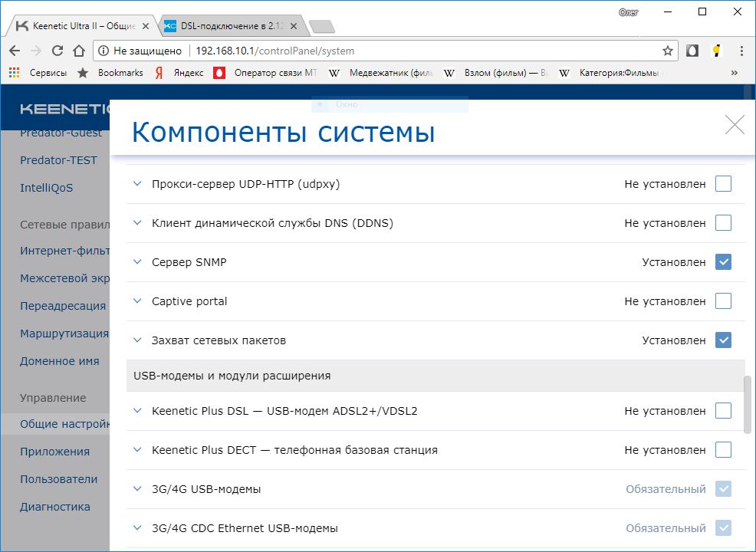The height and width of the screenshot is (552, 756).
Task: Check the Клиент динамической службы DNS checkbox
Action: [x=723, y=223]
